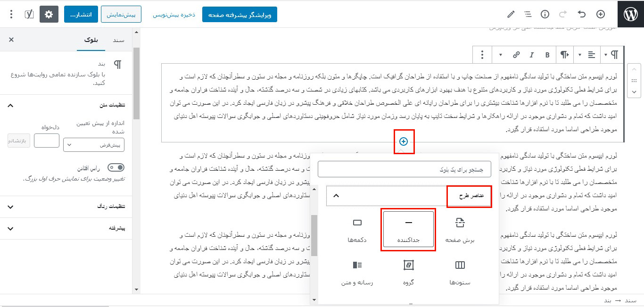The image size is (644, 307).
Task: Collapse the عناصر طرح section
Action: [409, 196]
